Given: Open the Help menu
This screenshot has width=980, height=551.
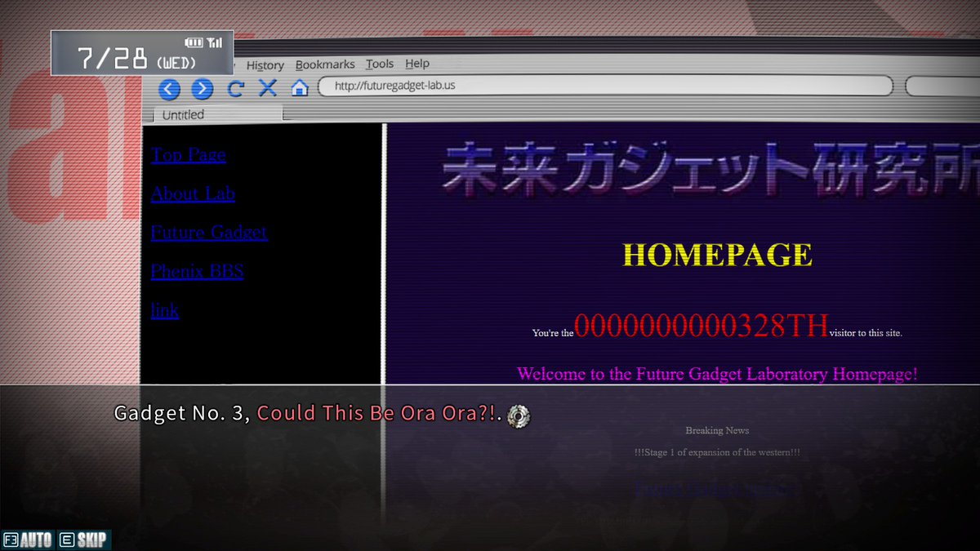Looking at the screenshot, I should (417, 64).
